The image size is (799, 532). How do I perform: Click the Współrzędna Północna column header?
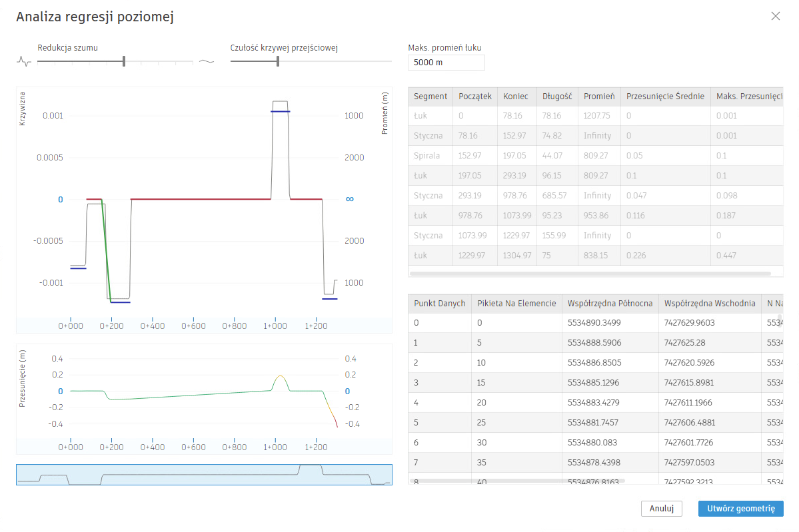pyautogui.click(x=610, y=304)
